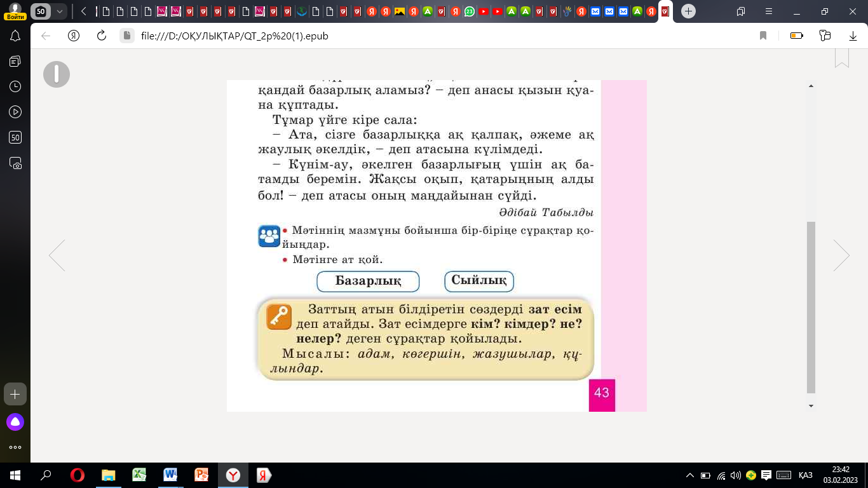This screenshot has height=488, width=868.
Task: Open Word from the taskbar
Action: click(171, 475)
